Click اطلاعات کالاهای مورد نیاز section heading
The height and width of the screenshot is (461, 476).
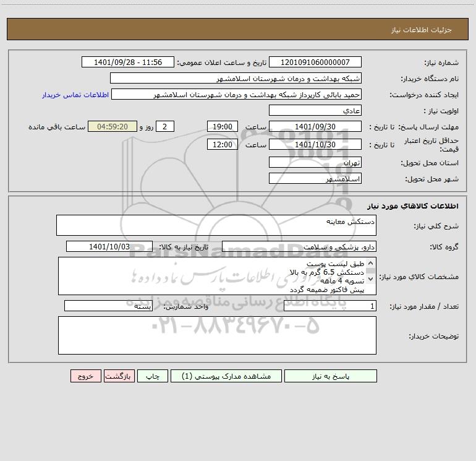point(413,206)
